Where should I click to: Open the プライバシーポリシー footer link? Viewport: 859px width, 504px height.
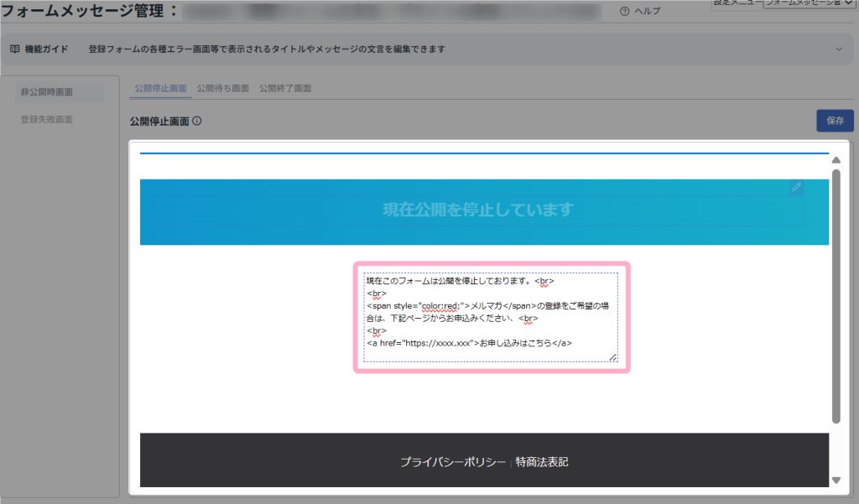[452, 462]
